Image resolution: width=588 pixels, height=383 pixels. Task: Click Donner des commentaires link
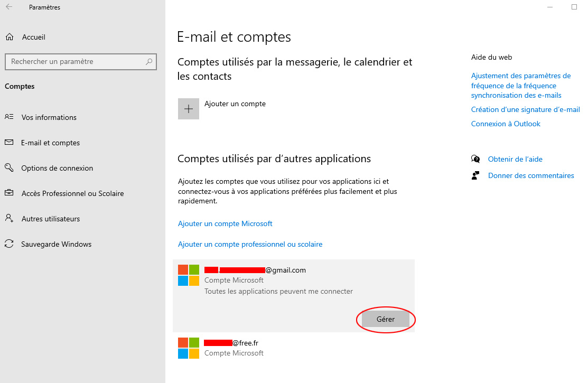coord(531,175)
